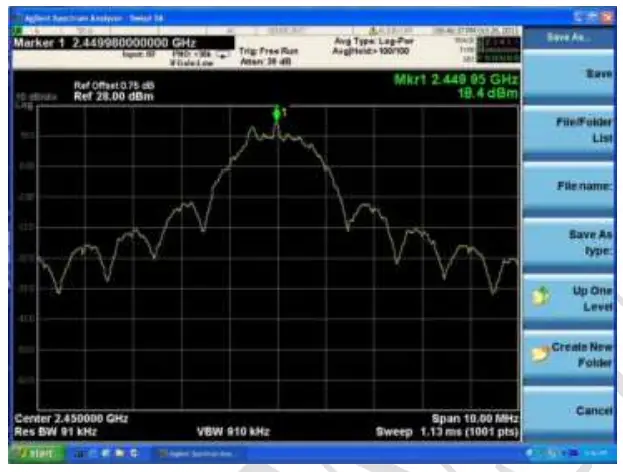
Task: Click the 'Center 2.450000 GHz' readout
Action: (x=72, y=418)
